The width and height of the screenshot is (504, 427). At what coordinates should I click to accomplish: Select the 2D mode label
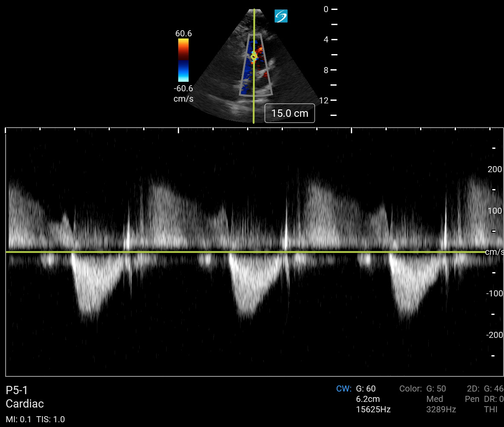(473, 388)
